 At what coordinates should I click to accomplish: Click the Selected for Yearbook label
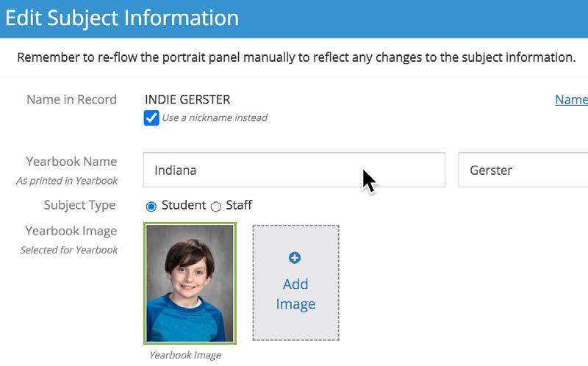point(68,250)
